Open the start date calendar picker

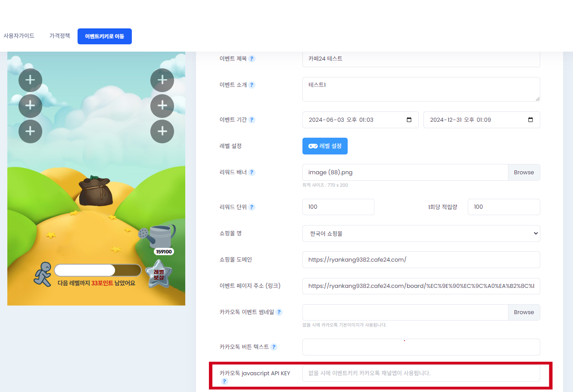[x=409, y=120]
